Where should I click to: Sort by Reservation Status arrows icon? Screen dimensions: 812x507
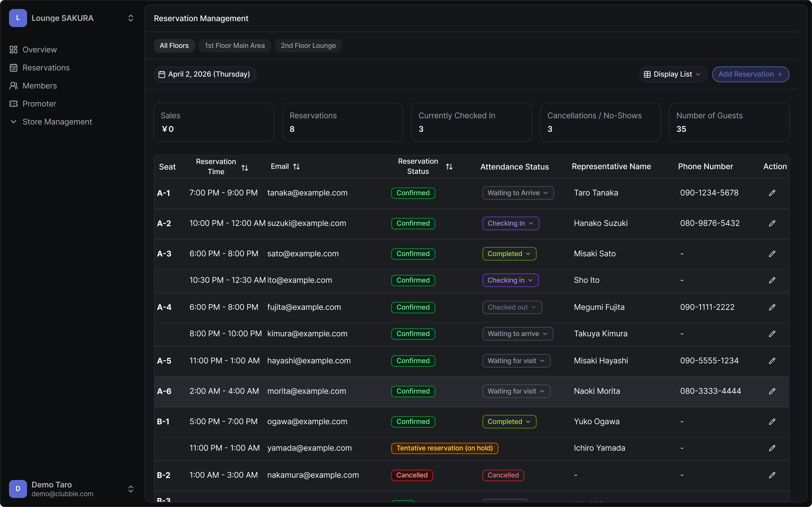point(449,167)
